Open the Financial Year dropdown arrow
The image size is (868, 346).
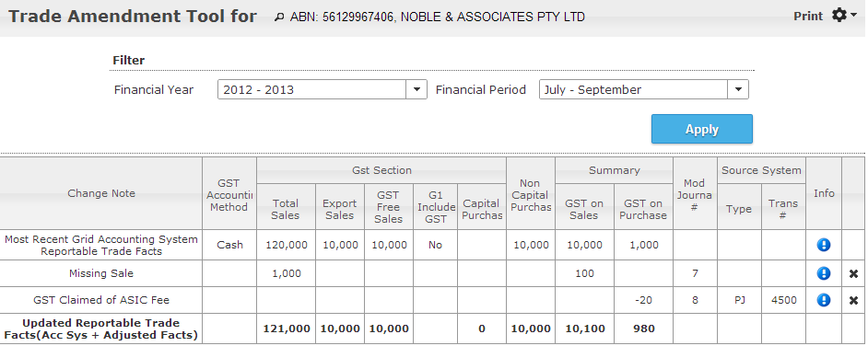(x=416, y=89)
